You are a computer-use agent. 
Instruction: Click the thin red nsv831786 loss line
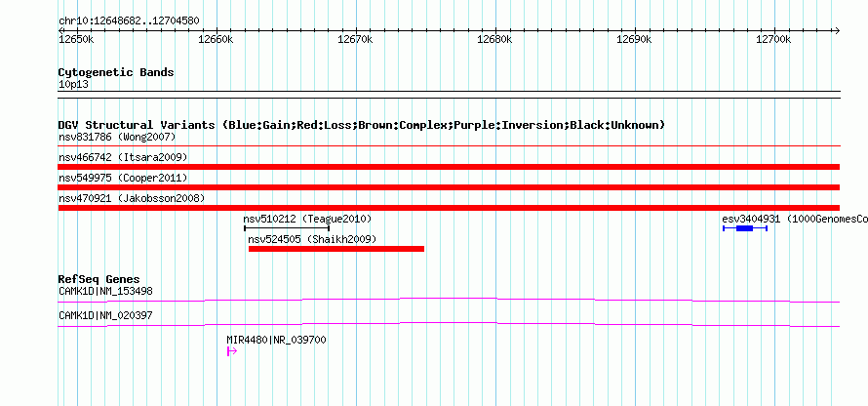449,146
